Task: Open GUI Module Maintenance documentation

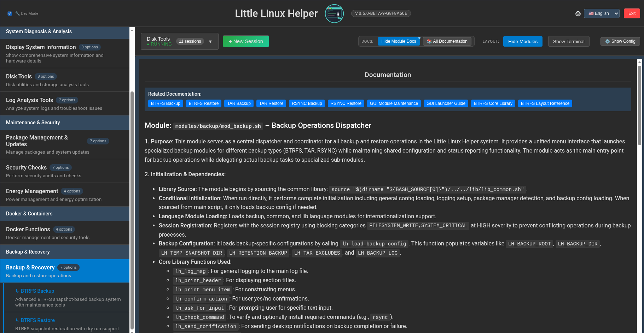Action: [394, 103]
